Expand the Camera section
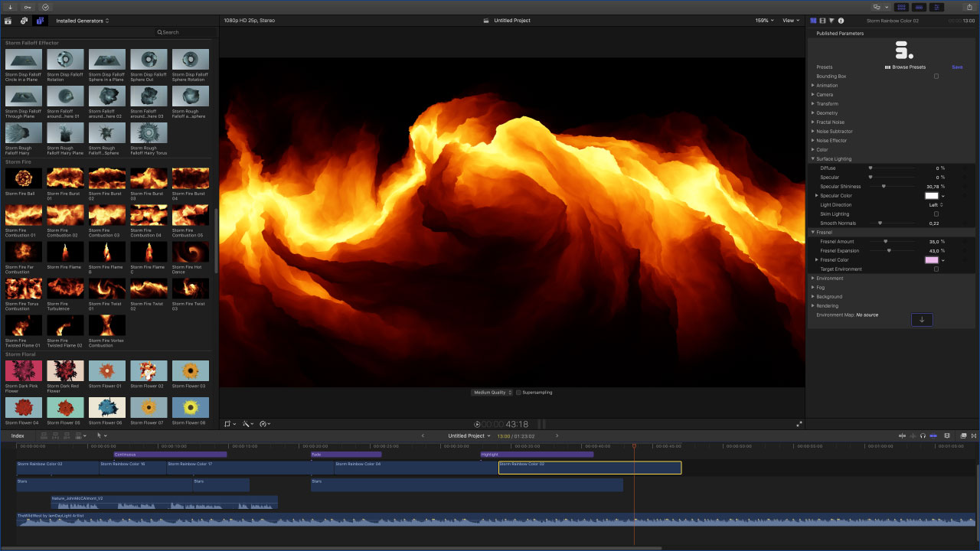The width and height of the screenshot is (980, 551). click(813, 95)
